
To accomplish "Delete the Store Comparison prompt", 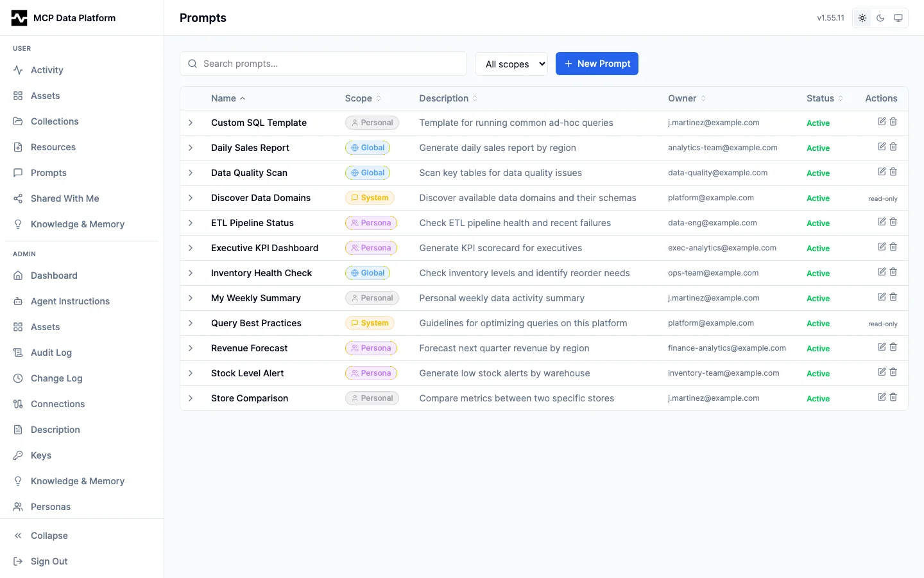I will [893, 398].
